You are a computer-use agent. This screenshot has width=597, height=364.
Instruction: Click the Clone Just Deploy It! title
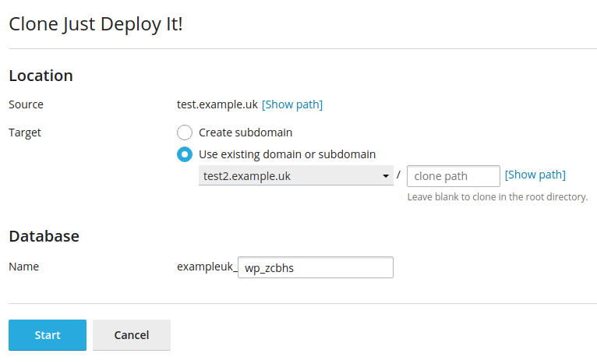[96, 24]
